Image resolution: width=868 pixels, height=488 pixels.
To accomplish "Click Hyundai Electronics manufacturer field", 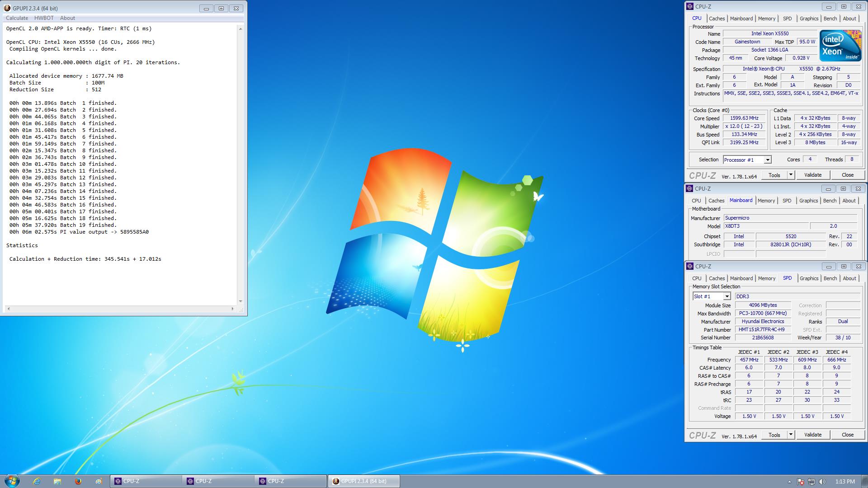I will [x=763, y=321].
